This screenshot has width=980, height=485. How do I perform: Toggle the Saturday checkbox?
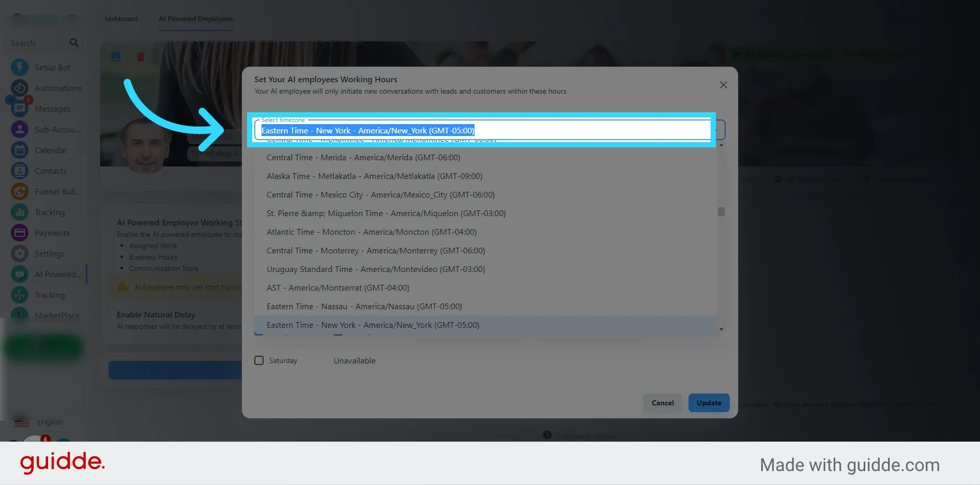pyautogui.click(x=259, y=360)
